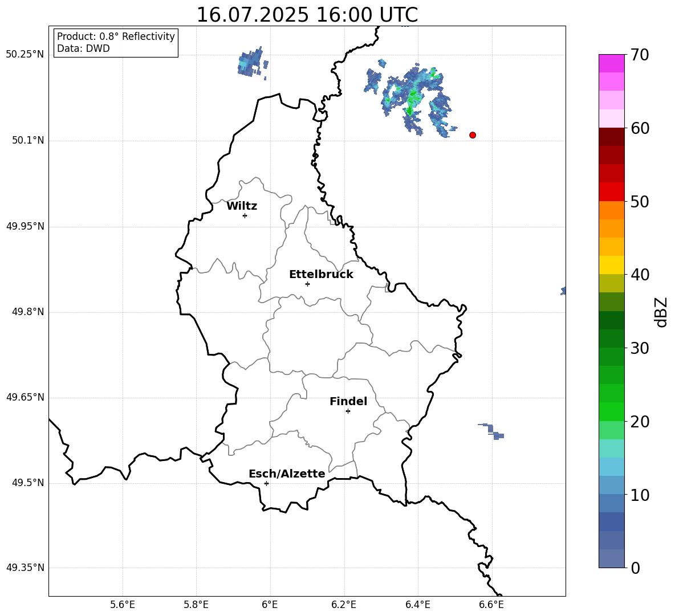
Task: Click the Wiltz station cross marker
Action: [x=245, y=215]
